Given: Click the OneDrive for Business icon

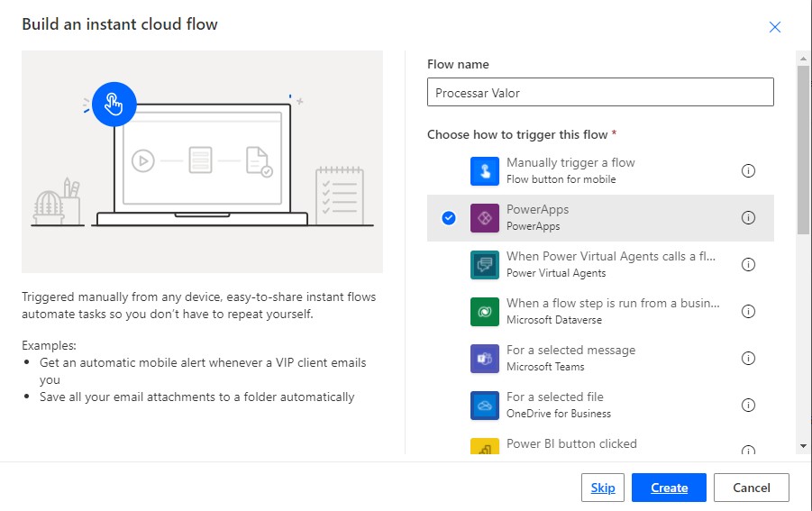Looking at the screenshot, I should point(485,406).
